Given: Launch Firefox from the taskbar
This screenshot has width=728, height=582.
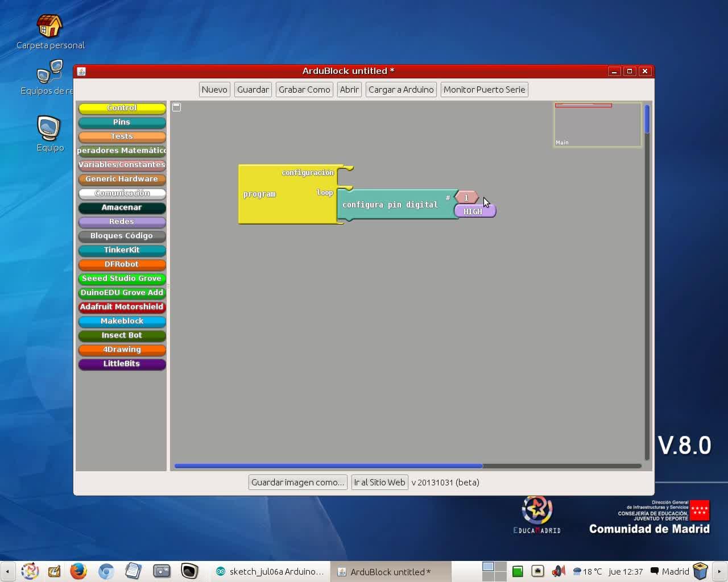Looking at the screenshot, I should pos(78,571).
